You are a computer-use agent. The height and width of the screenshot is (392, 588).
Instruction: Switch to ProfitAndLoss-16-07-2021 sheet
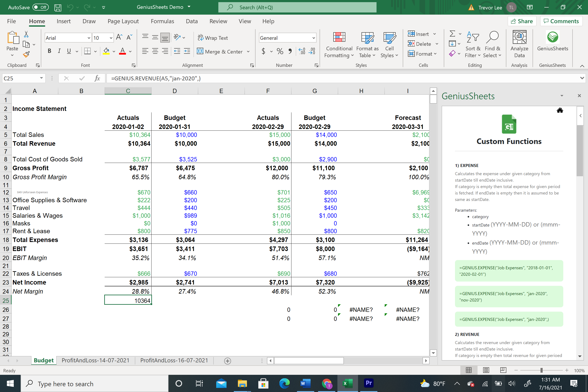174,360
